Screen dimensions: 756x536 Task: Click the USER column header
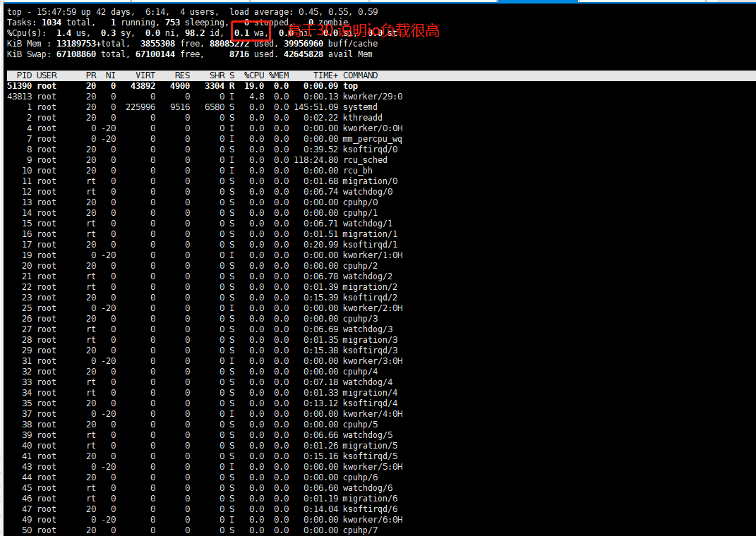(47, 75)
